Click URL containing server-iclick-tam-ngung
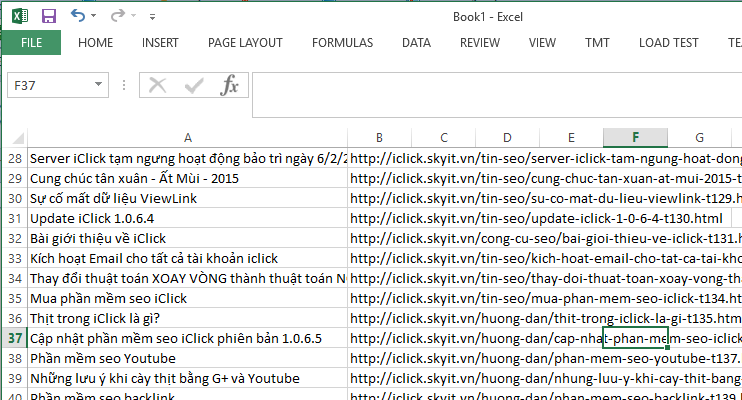 (546, 158)
